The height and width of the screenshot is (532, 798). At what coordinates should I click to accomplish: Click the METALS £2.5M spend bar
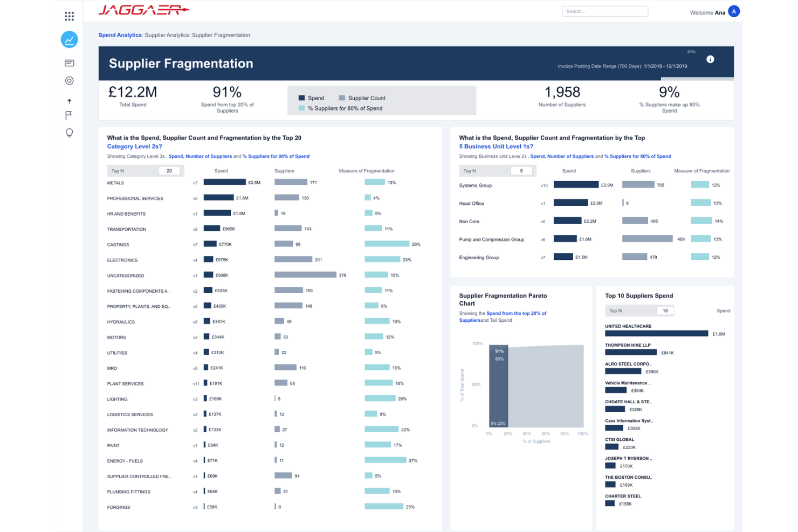pos(224,182)
